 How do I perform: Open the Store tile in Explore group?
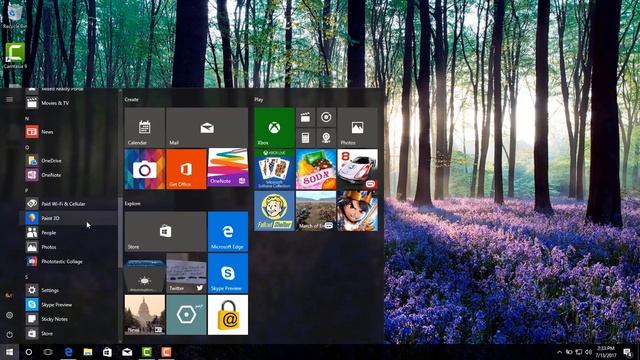point(165,231)
